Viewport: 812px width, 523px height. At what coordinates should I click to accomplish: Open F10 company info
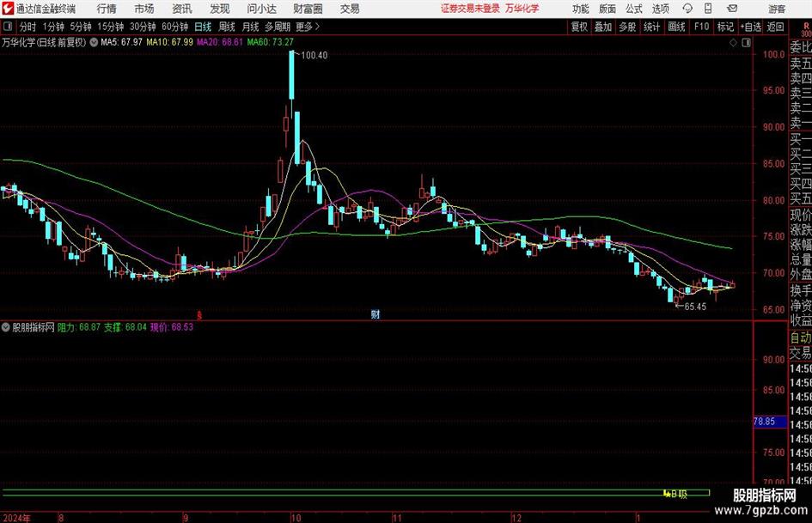[702, 27]
